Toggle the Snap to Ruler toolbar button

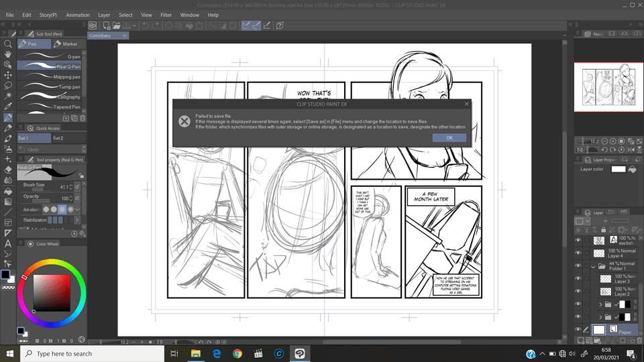[246, 25]
